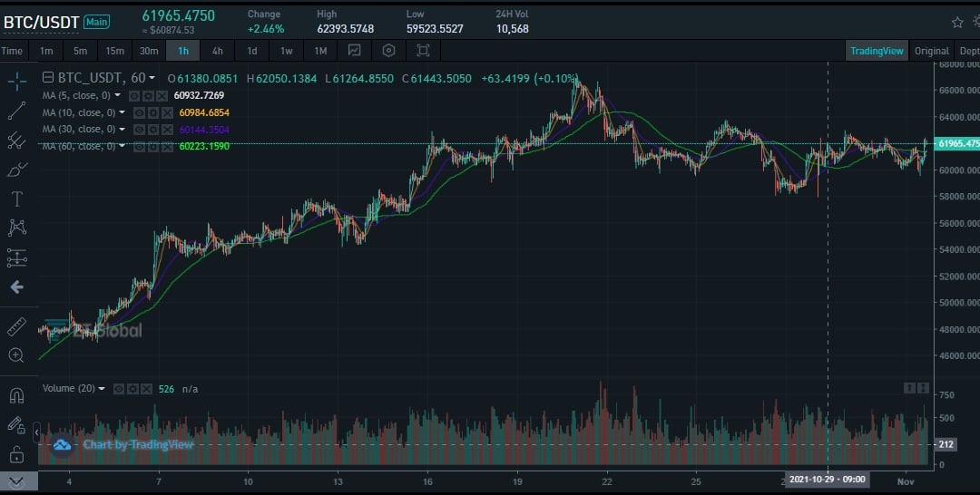980x495 pixels.
Task: Open the chart type line icon
Action: click(355, 51)
